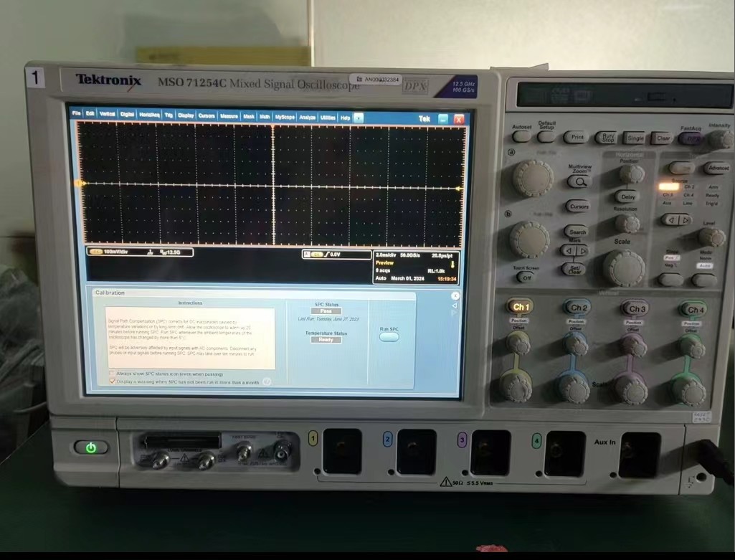Image resolution: width=735 pixels, height=560 pixels.
Task: Click the trigger source left-arrow button
Action: (670, 220)
